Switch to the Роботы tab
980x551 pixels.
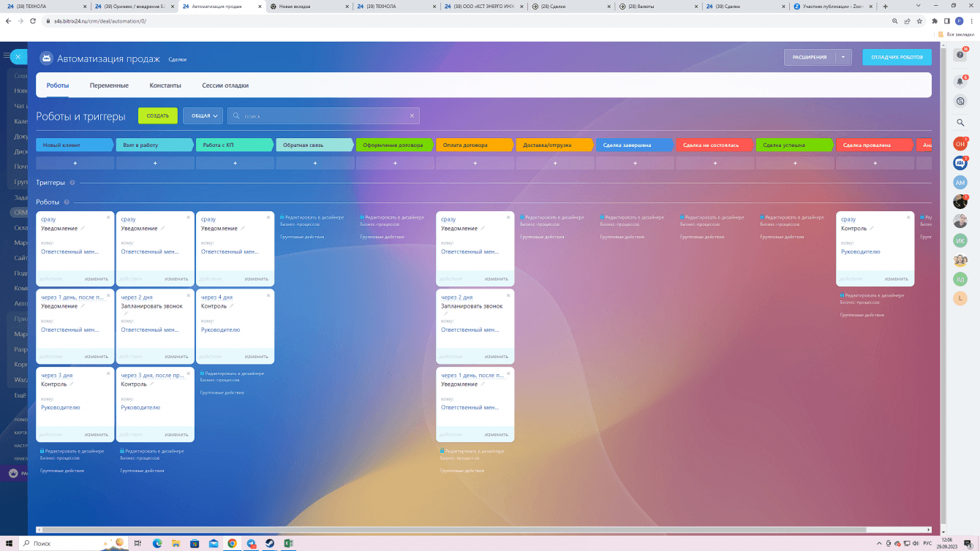[58, 85]
